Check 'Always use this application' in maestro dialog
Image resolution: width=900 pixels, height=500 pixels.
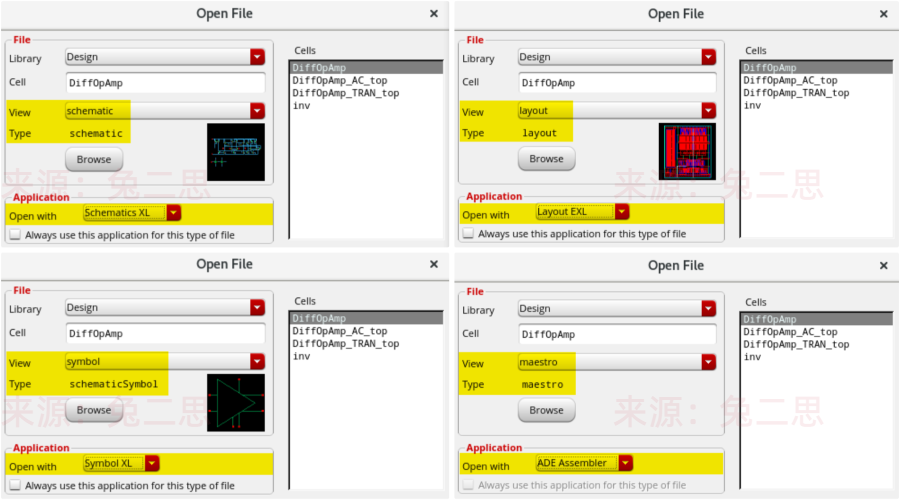point(468,485)
